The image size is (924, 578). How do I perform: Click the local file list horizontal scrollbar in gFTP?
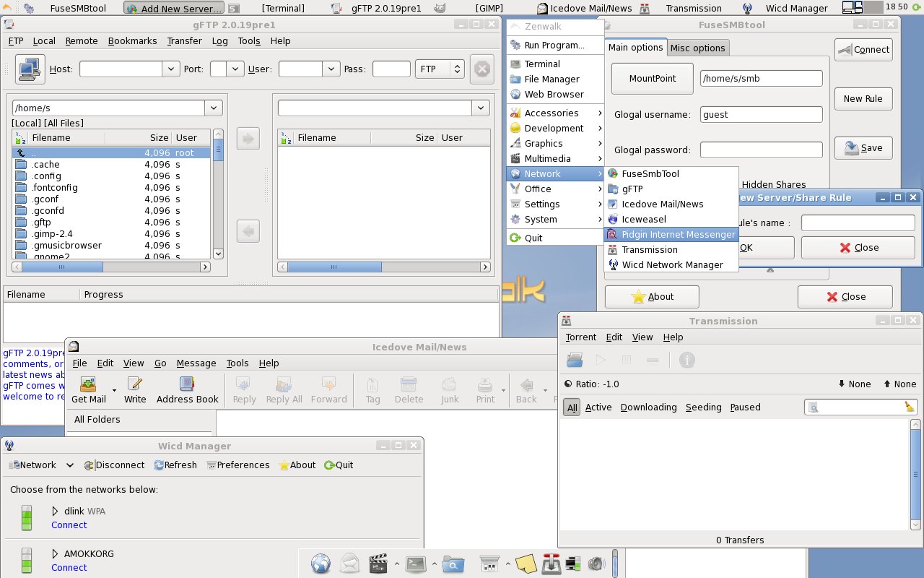[113, 267]
